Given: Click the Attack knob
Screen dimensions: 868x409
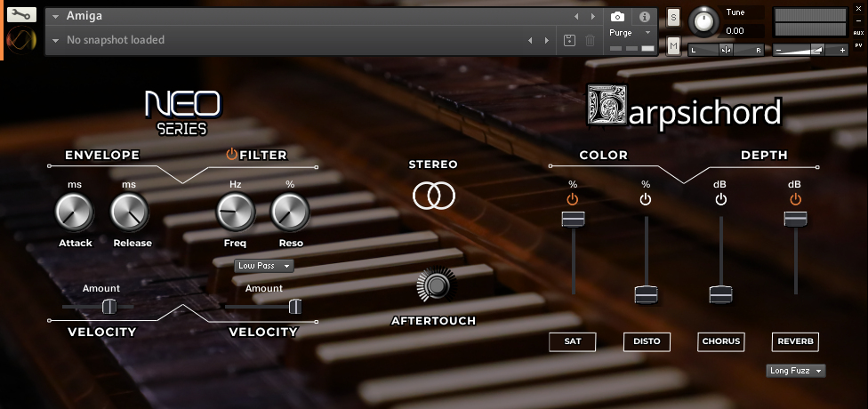Looking at the screenshot, I should pos(74,212).
